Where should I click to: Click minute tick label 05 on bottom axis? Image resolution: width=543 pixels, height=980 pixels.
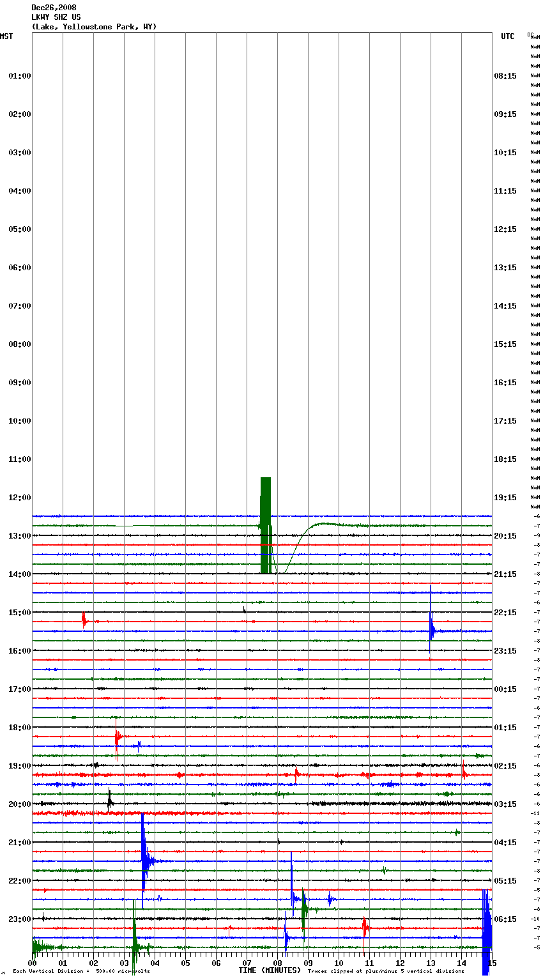click(x=185, y=963)
